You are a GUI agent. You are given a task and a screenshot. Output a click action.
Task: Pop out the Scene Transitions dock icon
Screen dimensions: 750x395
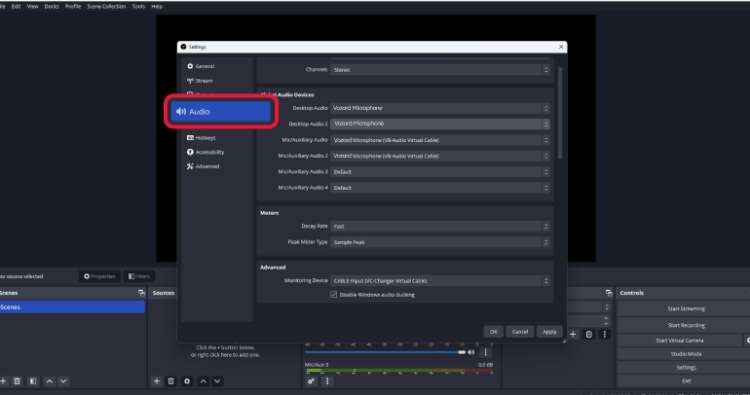[x=608, y=293]
